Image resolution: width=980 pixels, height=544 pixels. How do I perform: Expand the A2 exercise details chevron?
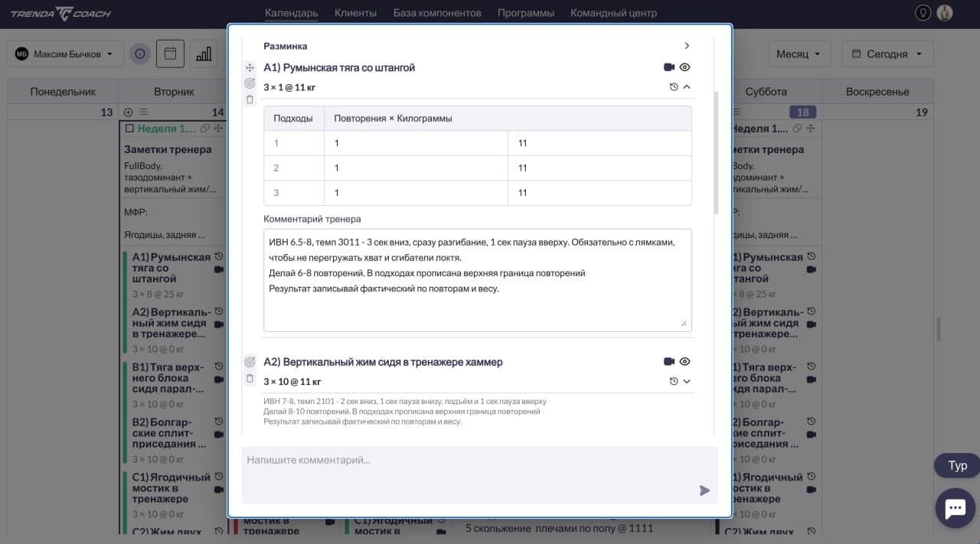pyautogui.click(x=687, y=381)
